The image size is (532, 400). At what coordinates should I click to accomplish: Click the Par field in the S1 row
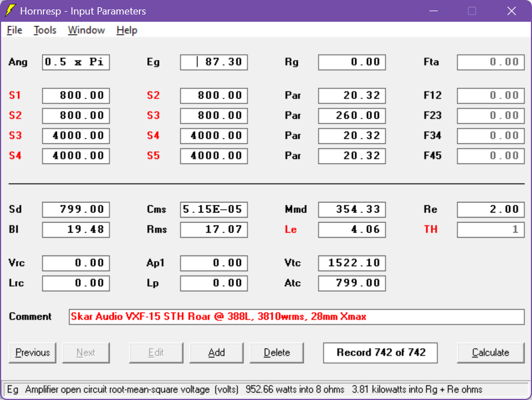(x=352, y=95)
